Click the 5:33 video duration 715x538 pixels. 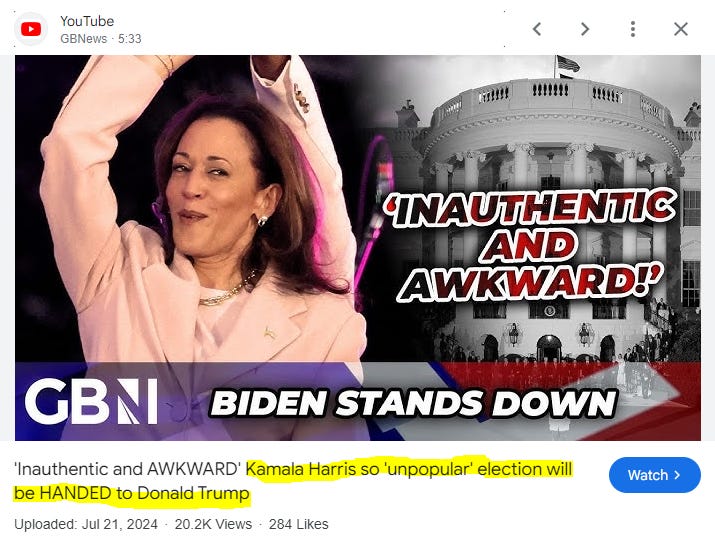130,39
